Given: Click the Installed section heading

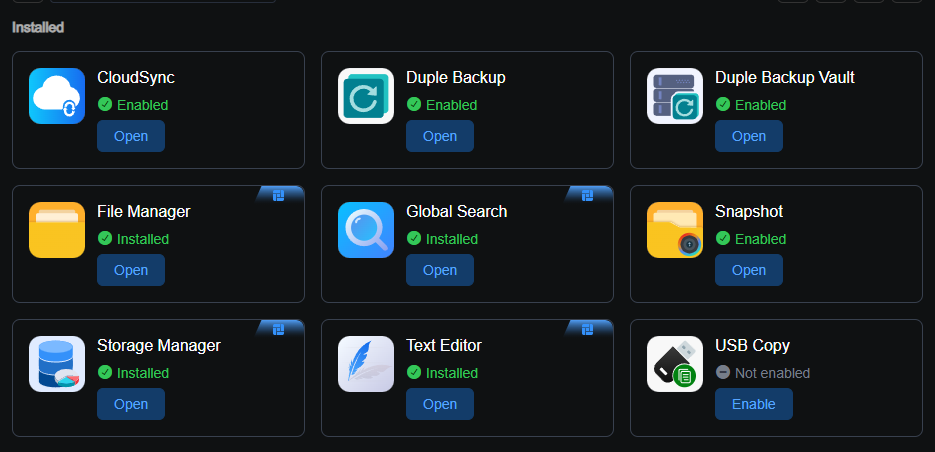Looking at the screenshot, I should (38, 27).
